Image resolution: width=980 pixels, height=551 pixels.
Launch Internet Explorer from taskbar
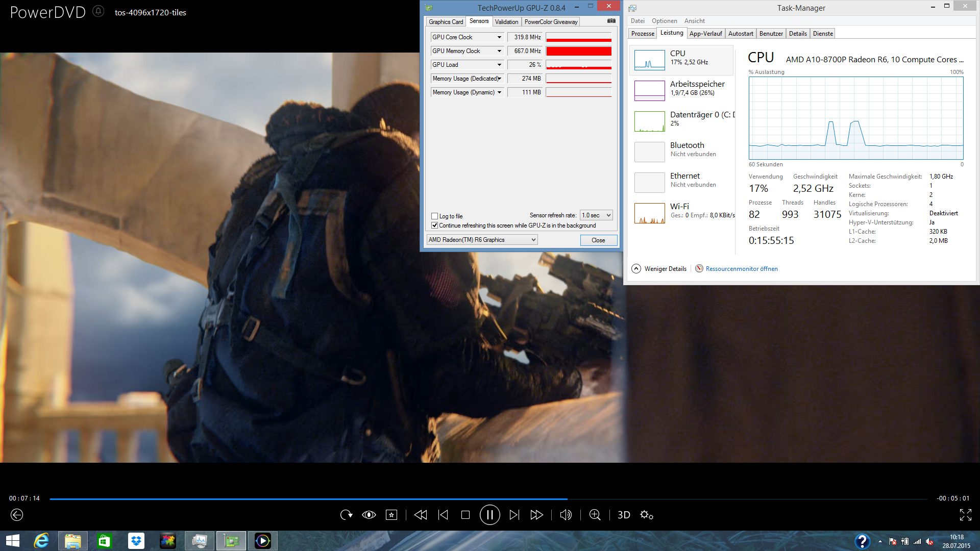41,541
